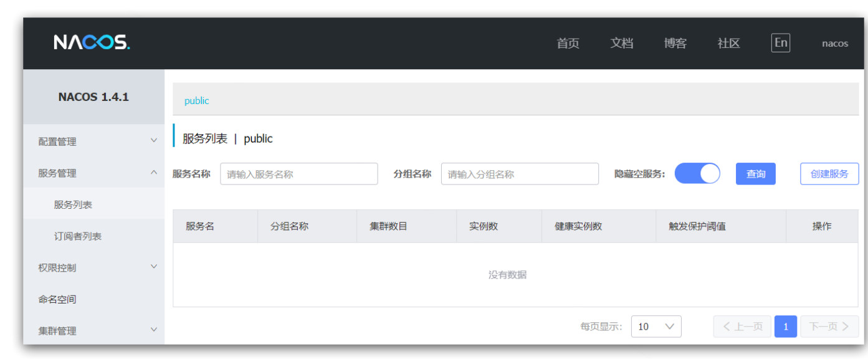Open the 每页显示 page size dropdown
The height and width of the screenshot is (359, 868).
point(656,327)
